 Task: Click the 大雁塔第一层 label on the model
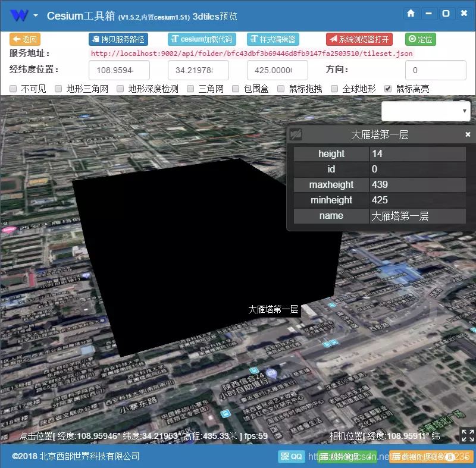pos(273,309)
